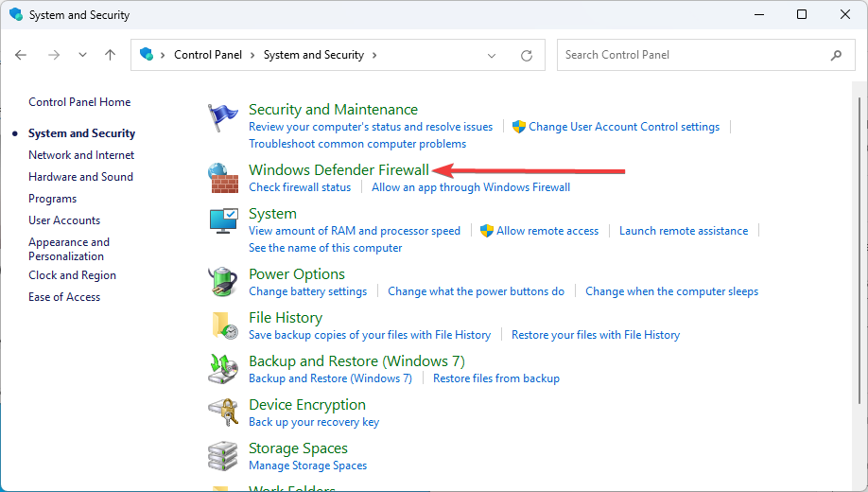This screenshot has width=868, height=492.
Task: Select the Control Panel breadcrumb
Action: coord(208,55)
